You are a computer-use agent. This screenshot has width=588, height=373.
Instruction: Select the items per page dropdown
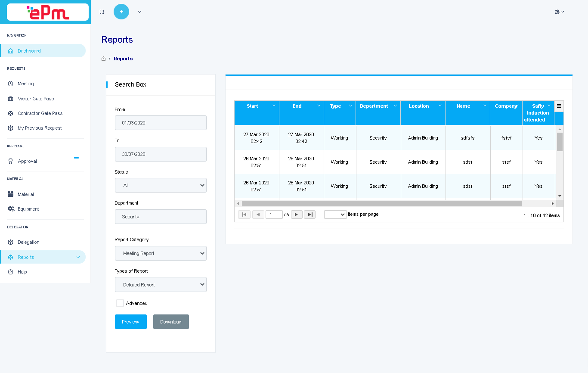(335, 214)
